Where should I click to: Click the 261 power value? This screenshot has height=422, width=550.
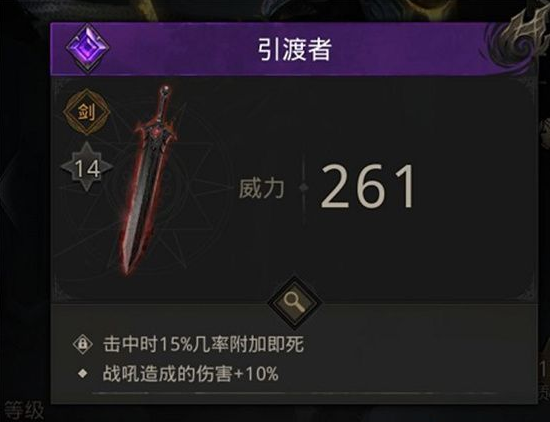pyautogui.click(x=367, y=187)
